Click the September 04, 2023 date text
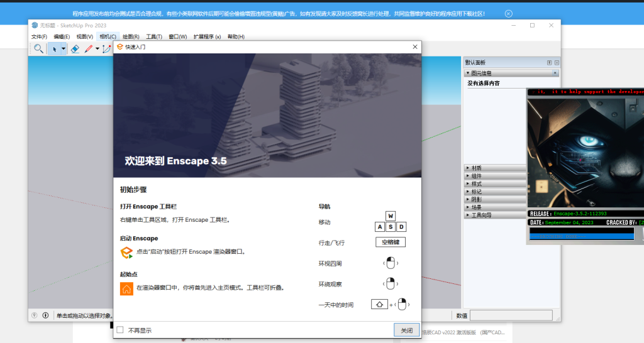This screenshot has width=644, height=343. (569, 222)
